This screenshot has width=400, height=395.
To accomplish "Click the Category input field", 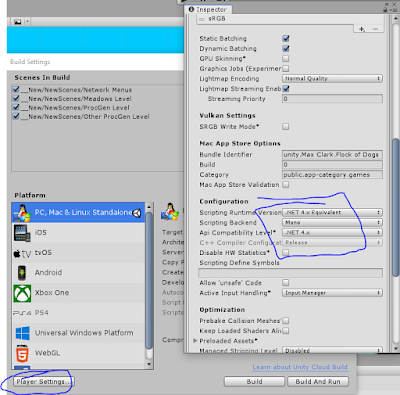I will (332, 175).
